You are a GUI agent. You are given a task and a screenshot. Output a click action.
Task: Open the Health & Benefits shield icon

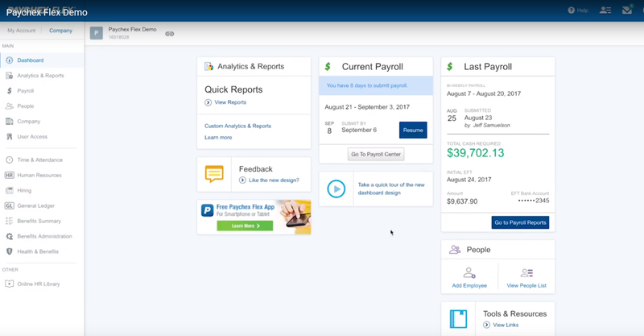9,251
